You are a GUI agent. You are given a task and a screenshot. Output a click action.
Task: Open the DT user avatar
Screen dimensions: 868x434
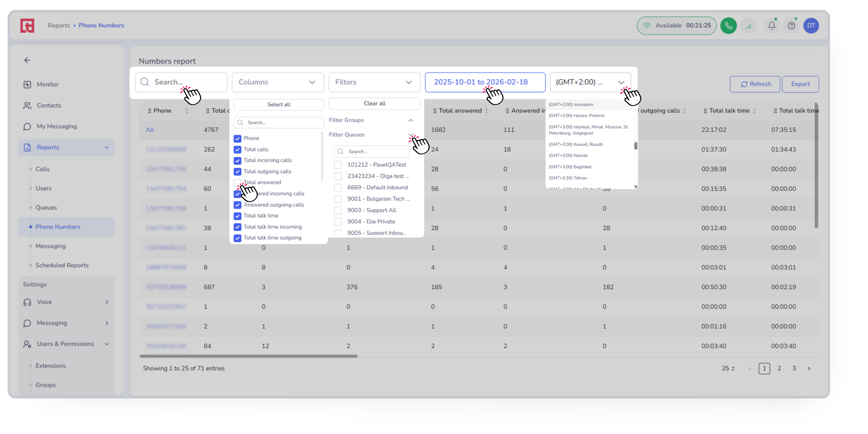811,26
